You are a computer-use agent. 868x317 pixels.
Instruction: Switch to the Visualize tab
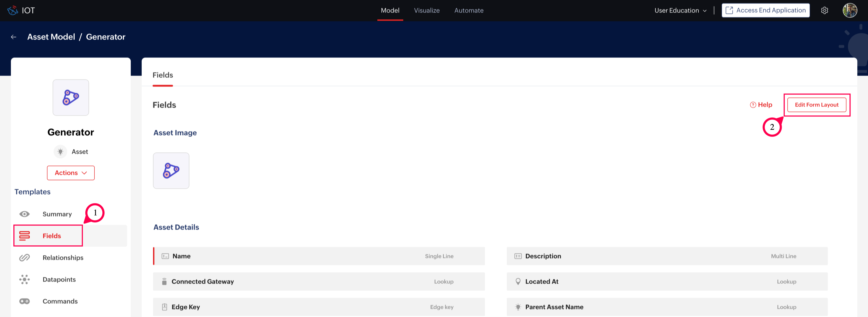pyautogui.click(x=427, y=10)
